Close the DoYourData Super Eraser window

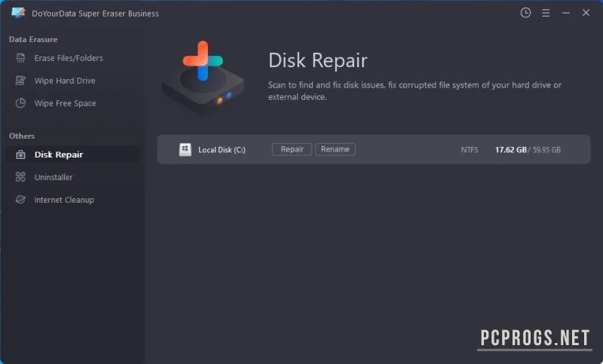(x=586, y=13)
